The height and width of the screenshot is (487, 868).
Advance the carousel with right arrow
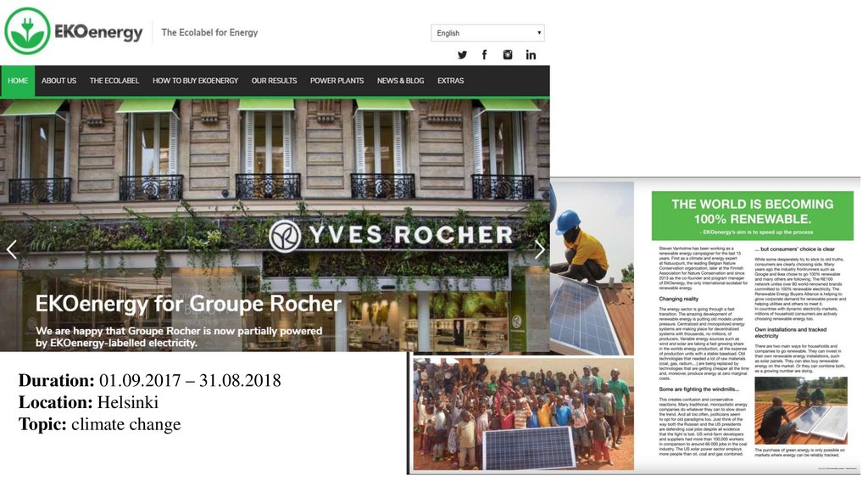coord(539,250)
